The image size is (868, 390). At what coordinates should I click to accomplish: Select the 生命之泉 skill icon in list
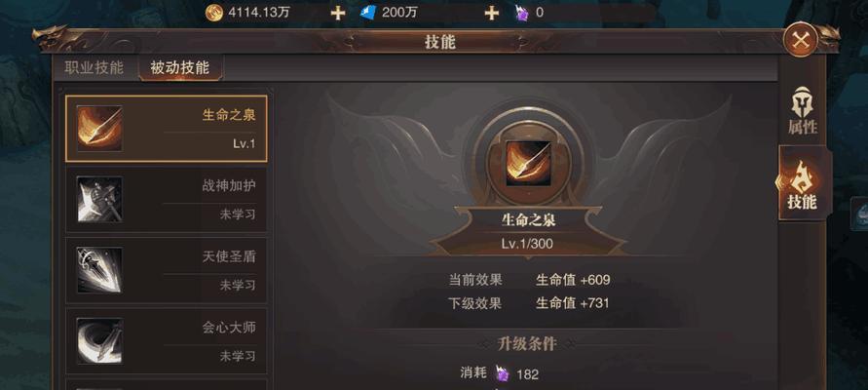(99, 129)
